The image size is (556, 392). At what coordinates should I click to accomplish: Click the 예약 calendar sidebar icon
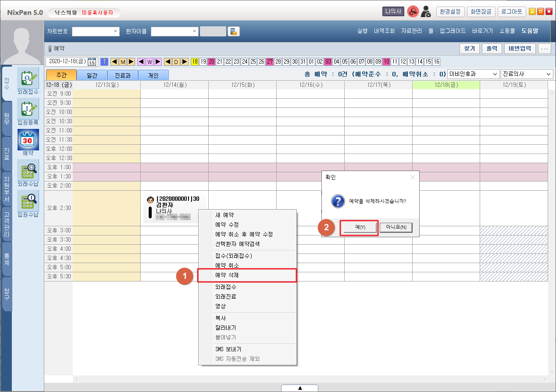28,140
